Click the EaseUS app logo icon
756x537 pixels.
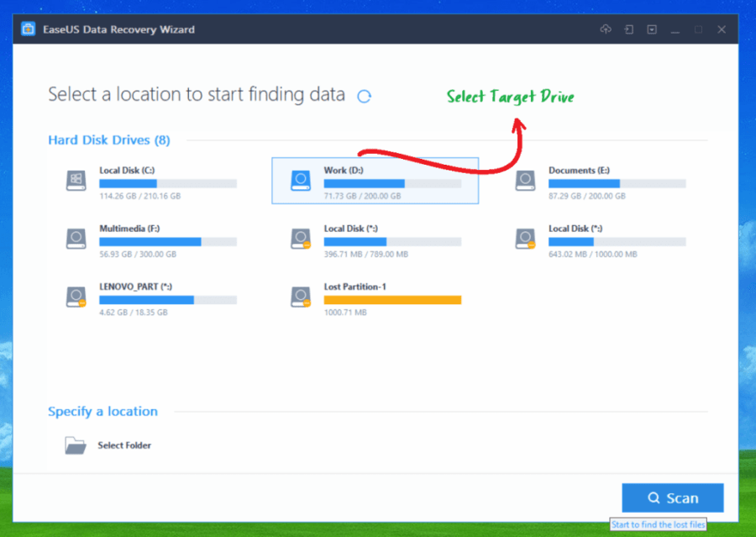(x=28, y=29)
